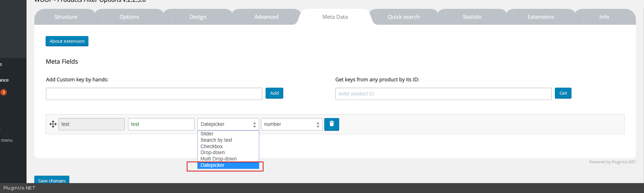Open the number data type dropdown
The height and width of the screenshot is (193, 644).
tap(291, 124)
